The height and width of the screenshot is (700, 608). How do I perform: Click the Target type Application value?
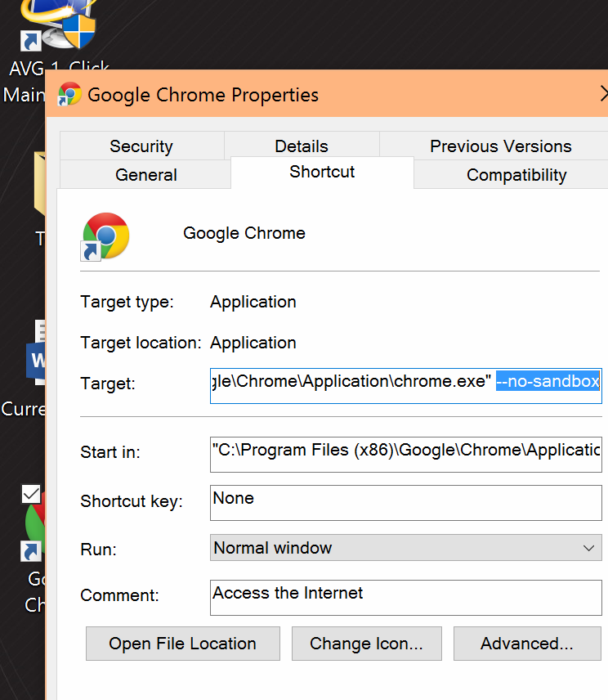(x=253, y=303)
